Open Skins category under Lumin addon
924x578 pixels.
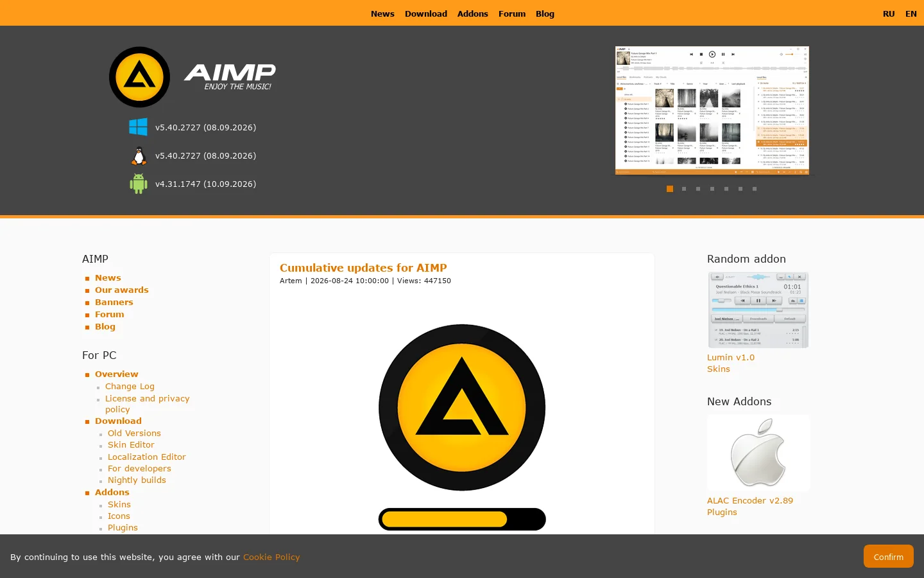point(719,369)
